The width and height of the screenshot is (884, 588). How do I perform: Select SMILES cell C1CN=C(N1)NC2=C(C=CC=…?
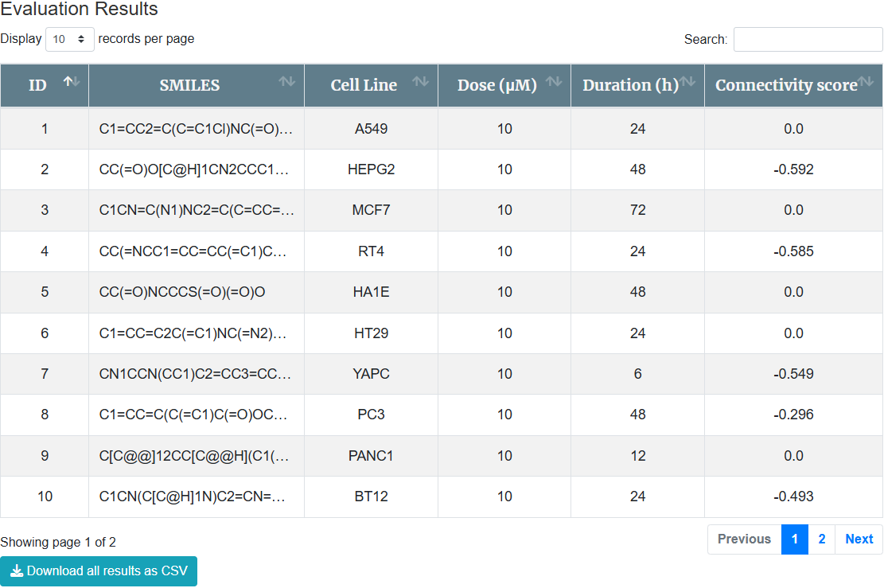click(x=197, y=210)
